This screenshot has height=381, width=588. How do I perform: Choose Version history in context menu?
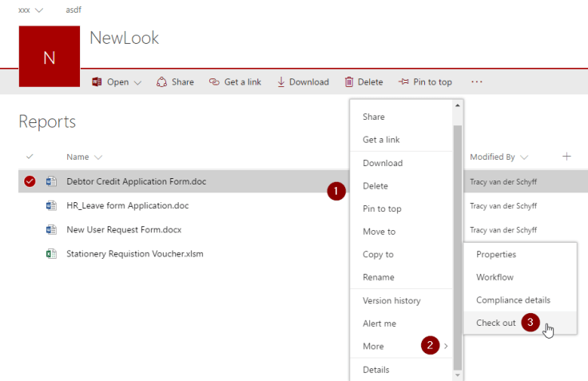tap(391, 300)
